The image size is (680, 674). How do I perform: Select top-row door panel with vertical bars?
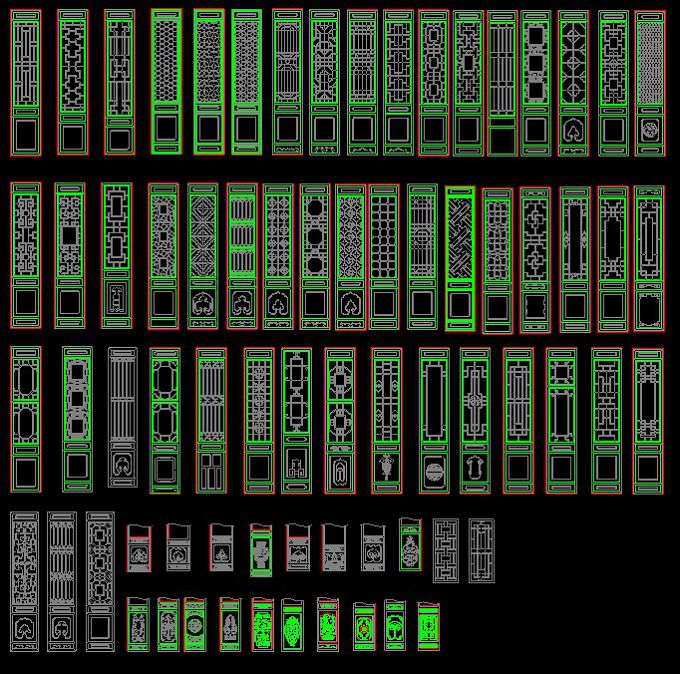click(502, 82)
